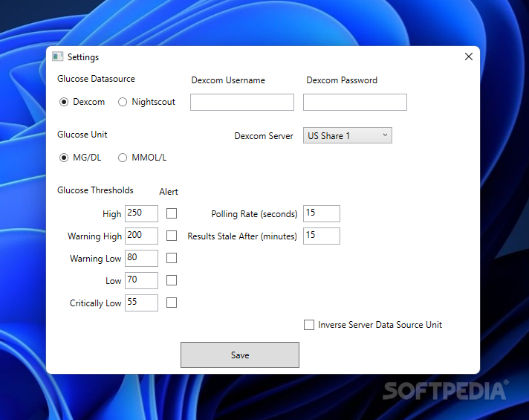The width and height of the screenshot is (529, 420).
Task: Click the Warning Low value field
Action: coord(141,258)
